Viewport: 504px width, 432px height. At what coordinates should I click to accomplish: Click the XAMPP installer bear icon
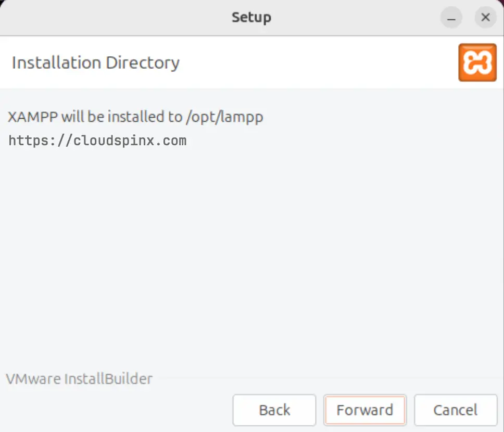[477, 62]
